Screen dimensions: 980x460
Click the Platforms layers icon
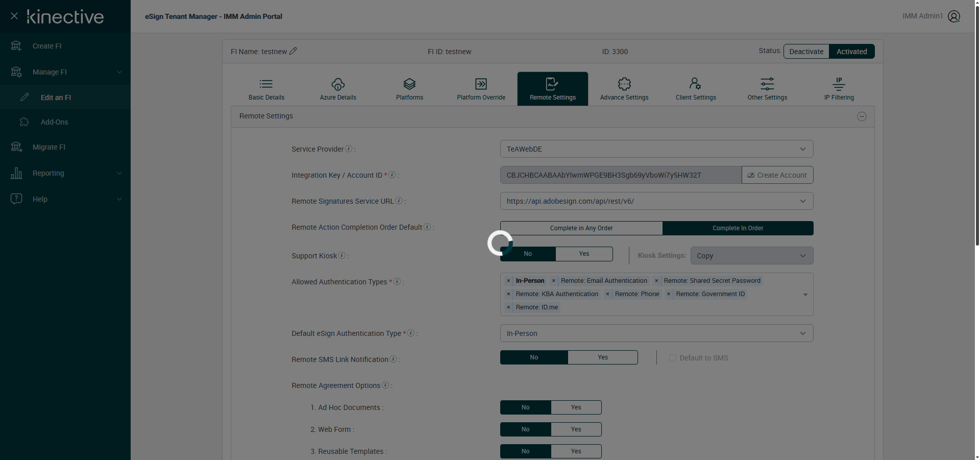point(409,84)
